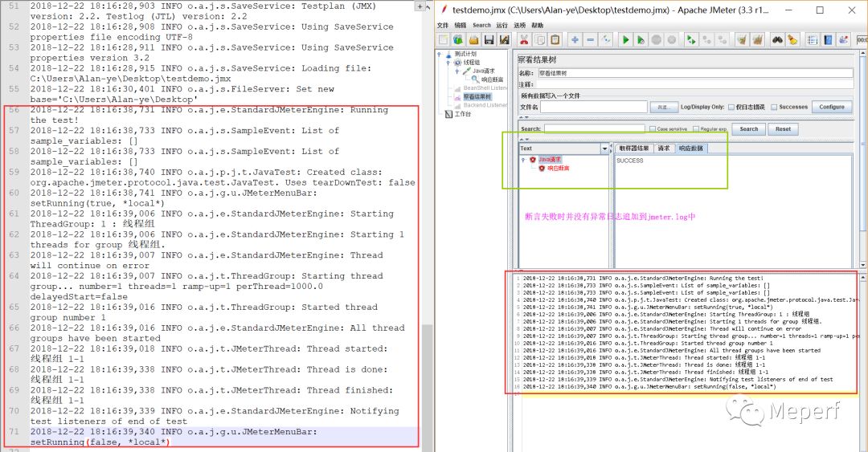Switch to the 响应数据 tab

coord(691,149)
